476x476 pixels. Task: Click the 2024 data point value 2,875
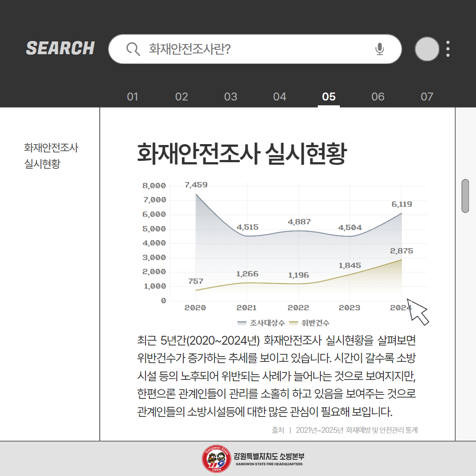(402, 251)
